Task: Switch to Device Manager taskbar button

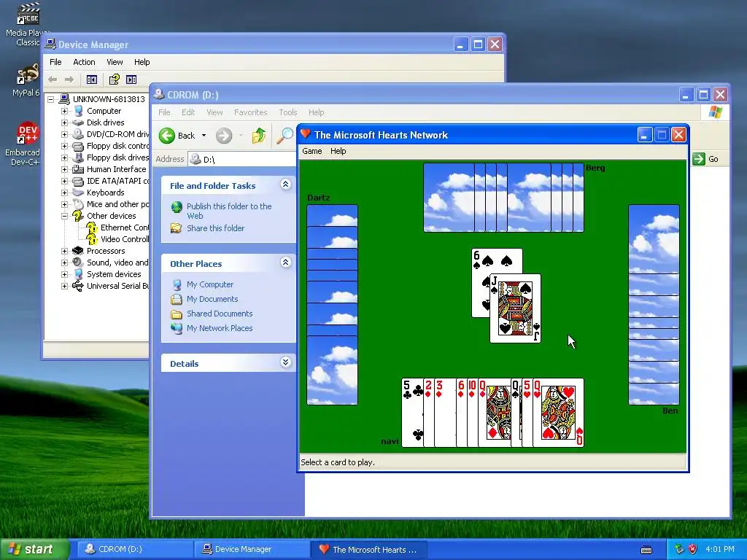Action: (x=251, y=549)
